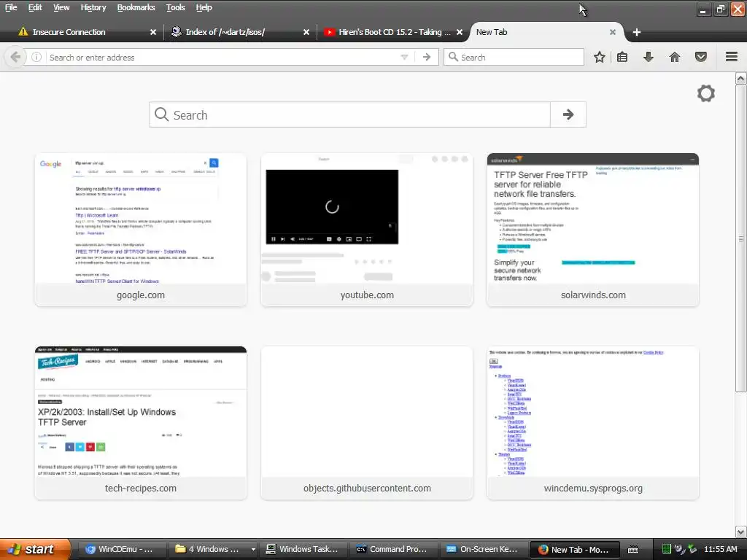Close the Insecure Connection tab
The width and height of the screenshot is (747, 560).
coord(153,32)
